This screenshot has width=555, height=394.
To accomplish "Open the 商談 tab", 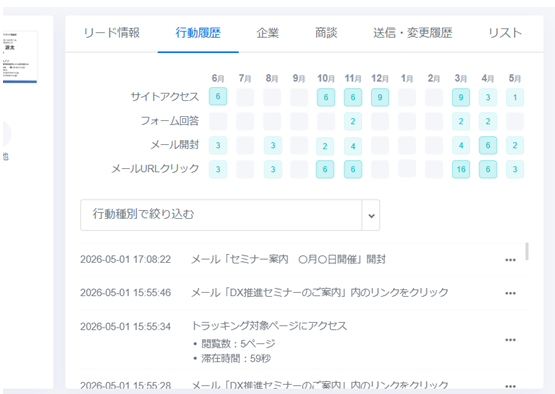I will tap(326, 33).
